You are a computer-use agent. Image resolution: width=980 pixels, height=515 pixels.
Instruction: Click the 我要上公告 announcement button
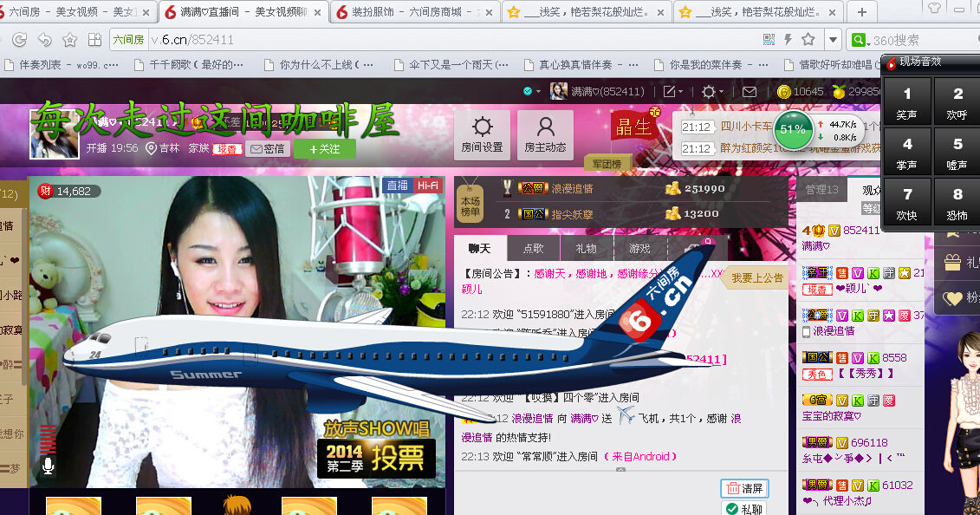click(756, 278)
